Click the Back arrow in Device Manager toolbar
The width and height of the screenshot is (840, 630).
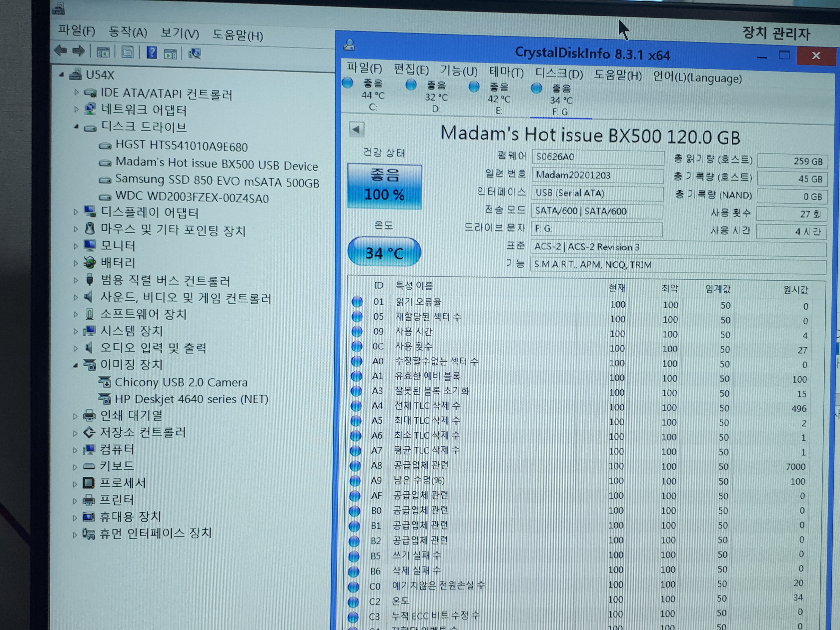pos(61,50)
